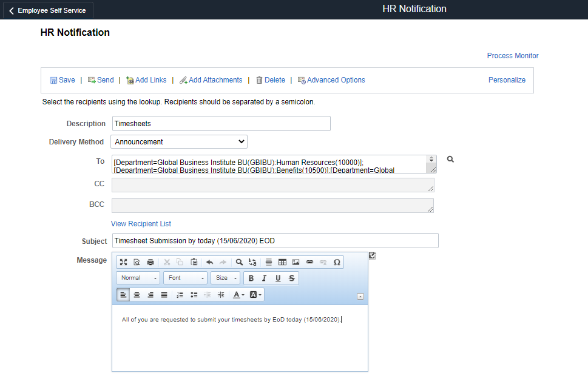Align message text left
The width and height of the screenshot is (588, 381).
123,295
